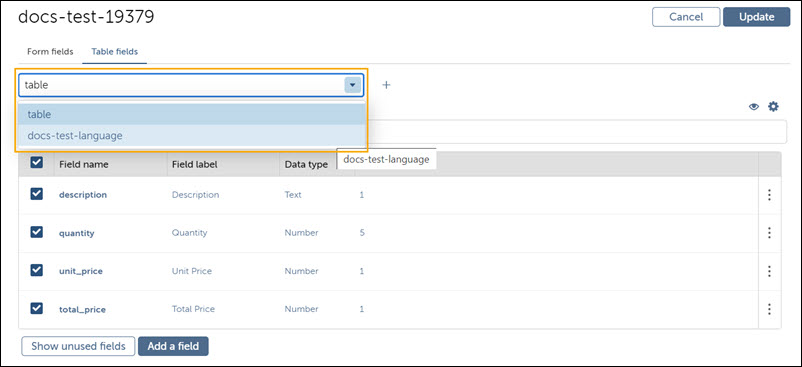Image resolution: width=802 pixels, height=367 pixels.
Task: Uncheck the description field checkbox
Action: tap(37, 194)
